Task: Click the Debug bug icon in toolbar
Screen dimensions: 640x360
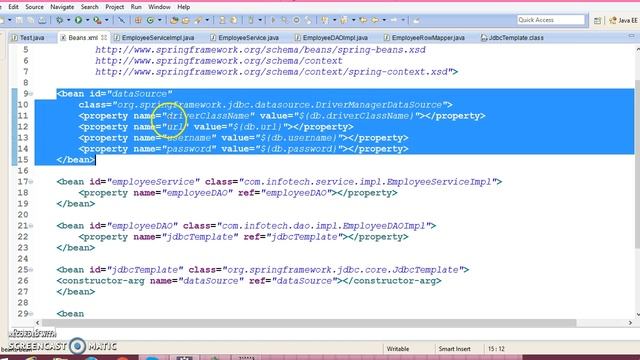Action: (x=60, y=20)
